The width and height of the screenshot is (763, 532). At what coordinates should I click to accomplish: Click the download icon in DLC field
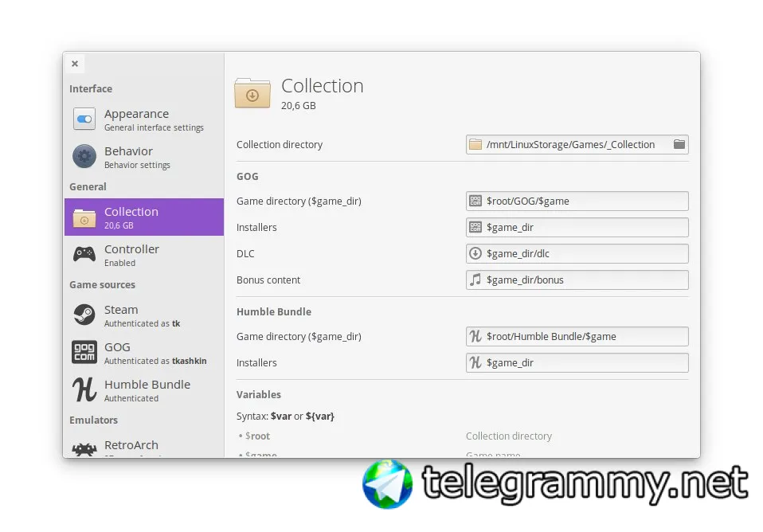point(475,253)
